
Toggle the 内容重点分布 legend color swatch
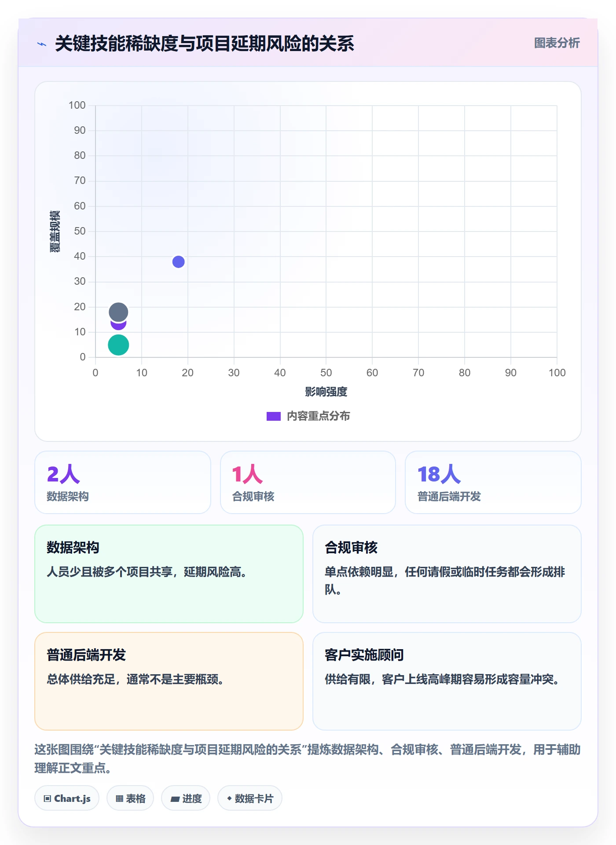(x=273, y=416)
